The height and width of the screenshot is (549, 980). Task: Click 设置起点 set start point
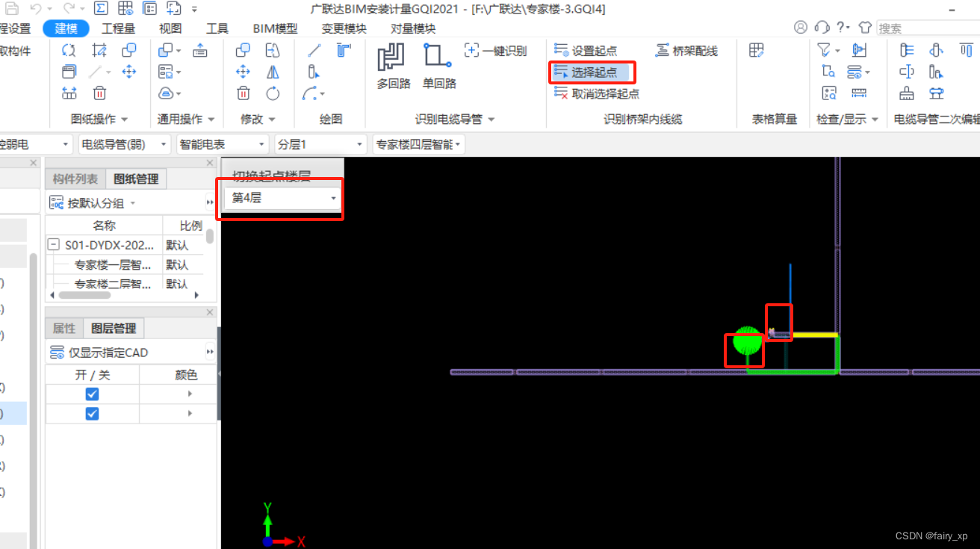(586, 51)
